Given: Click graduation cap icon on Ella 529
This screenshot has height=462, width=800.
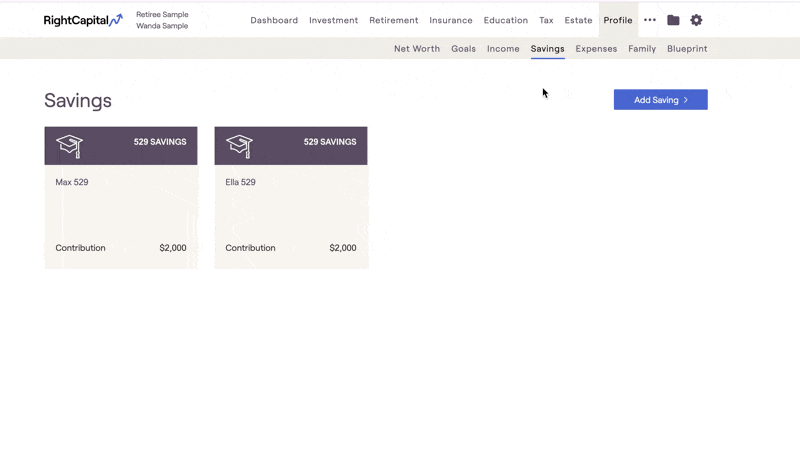Looking at the screenshot, I should (239, 146).
